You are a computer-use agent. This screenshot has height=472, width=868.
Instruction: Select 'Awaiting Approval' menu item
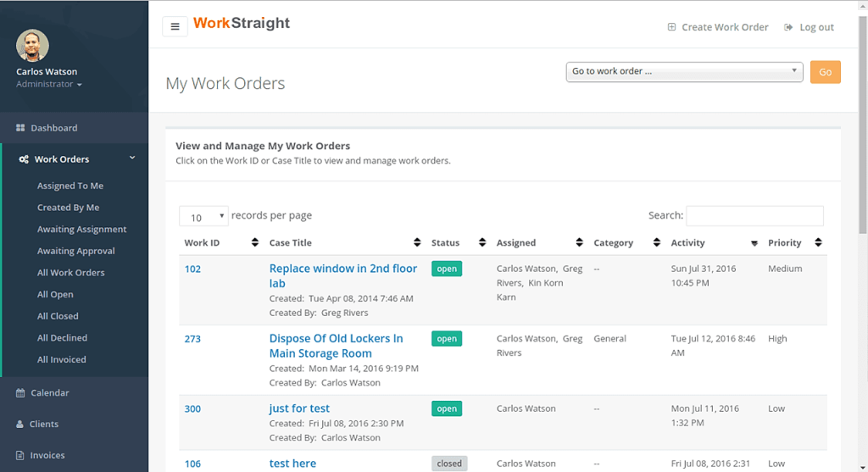tap(75, 251)
